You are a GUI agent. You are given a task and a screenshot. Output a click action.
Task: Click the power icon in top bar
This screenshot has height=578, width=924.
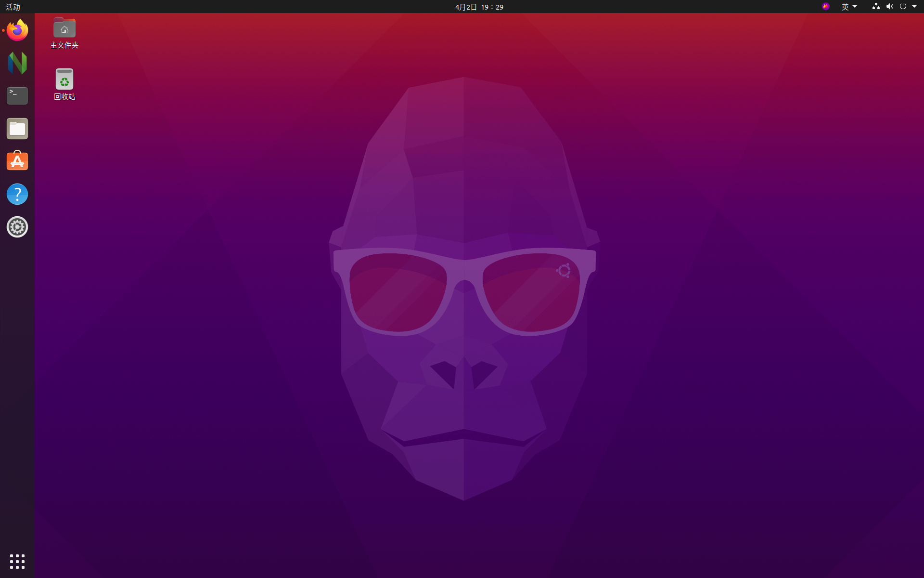point(903,7)
